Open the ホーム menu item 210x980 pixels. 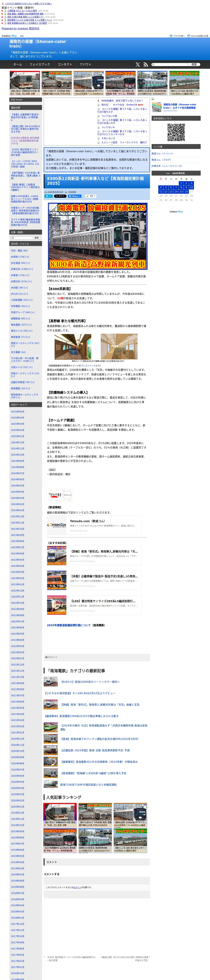(x=17, y=65)
